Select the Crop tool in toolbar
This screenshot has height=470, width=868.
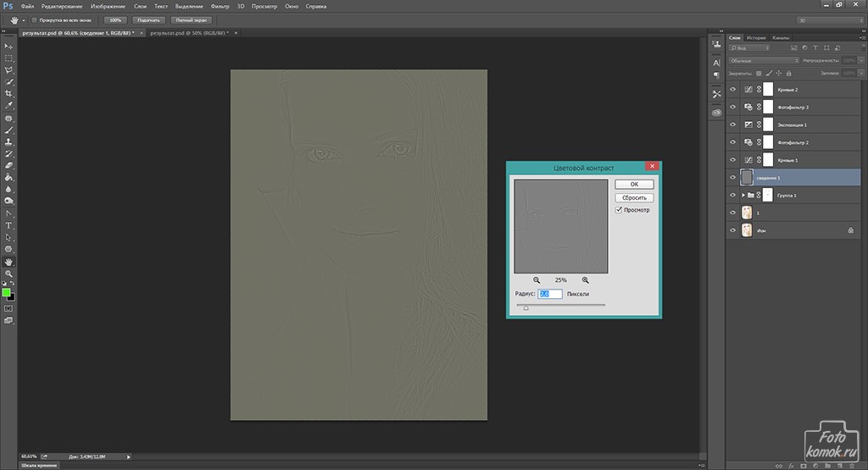click(x=8, y=93)
